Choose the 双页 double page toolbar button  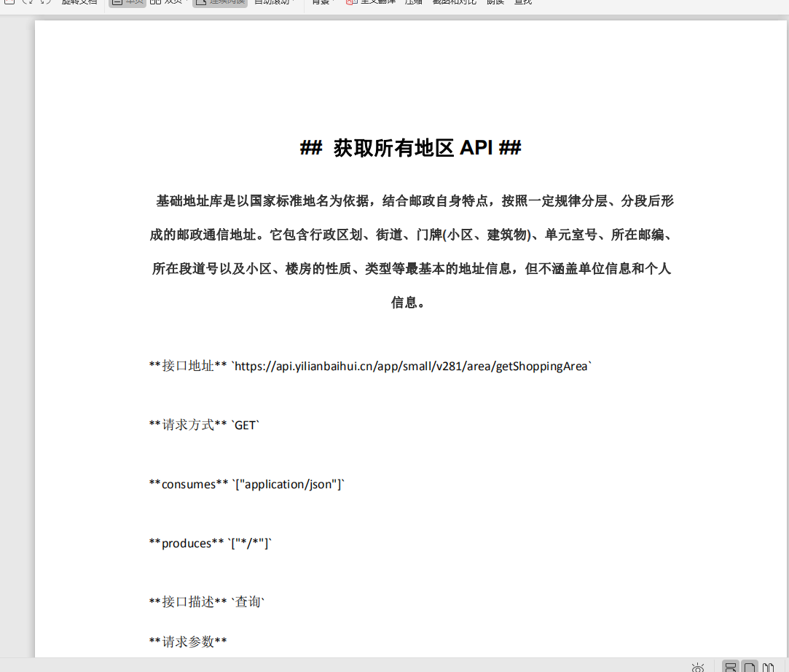[168, 2]
